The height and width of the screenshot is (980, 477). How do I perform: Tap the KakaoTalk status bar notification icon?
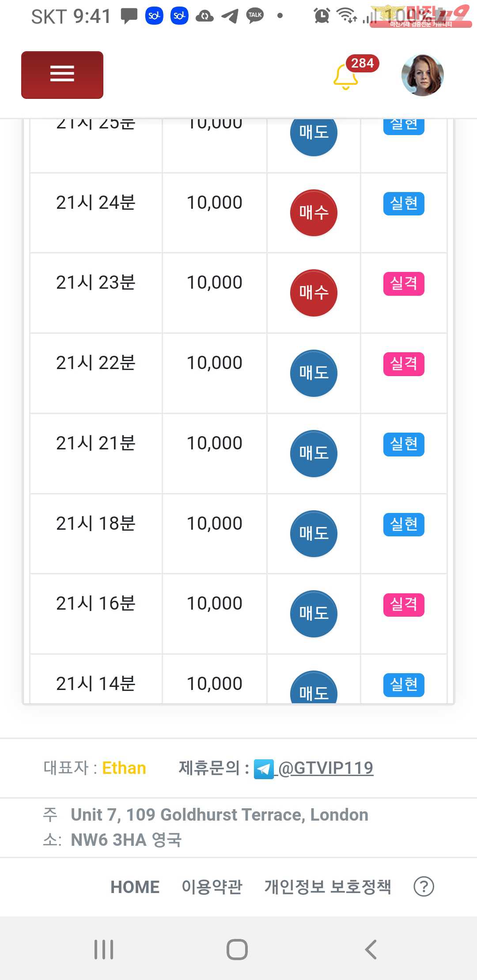(255, 16)
